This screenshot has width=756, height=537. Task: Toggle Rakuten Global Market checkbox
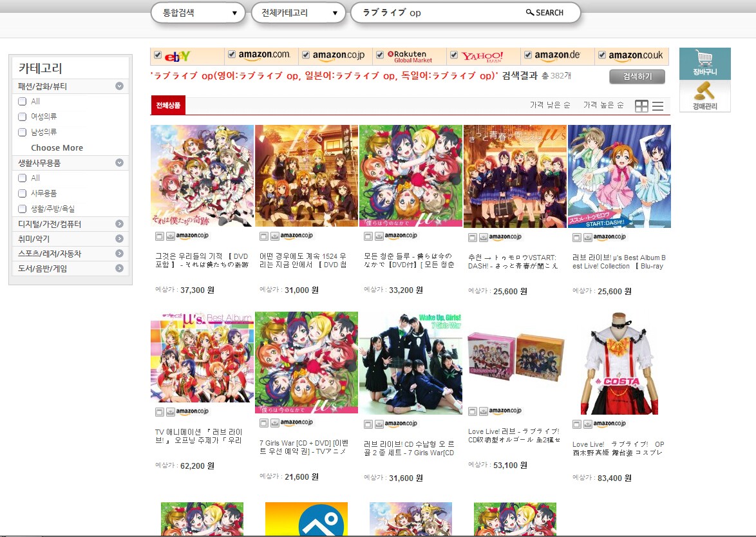click(380, 55)
